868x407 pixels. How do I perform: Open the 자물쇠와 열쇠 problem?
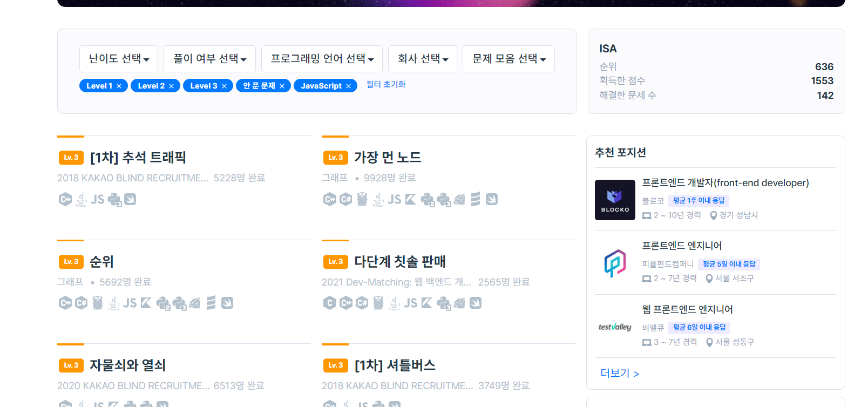click(127, 365)
